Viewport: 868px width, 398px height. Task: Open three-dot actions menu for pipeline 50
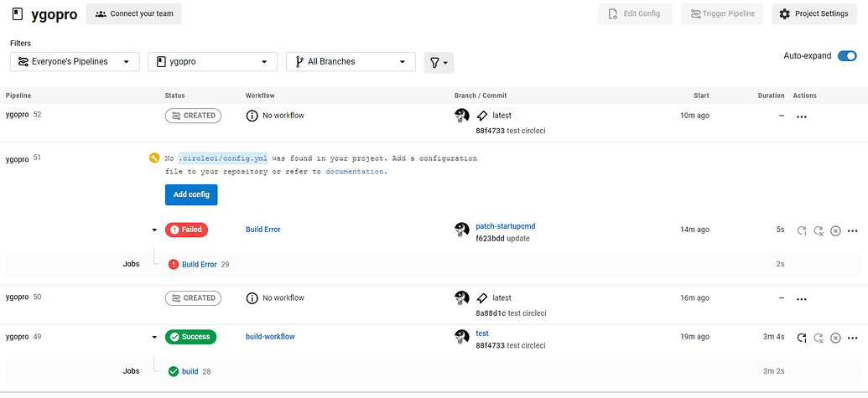[x=802, y=299]
